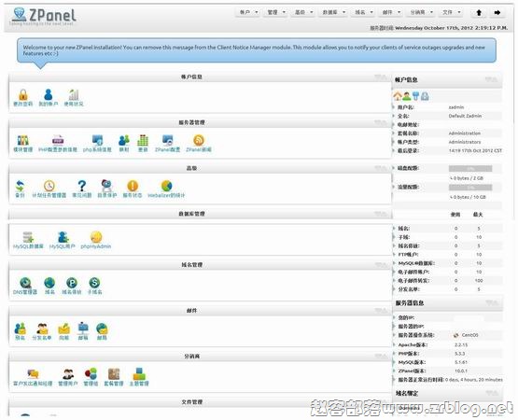Open the Webalizer statistics pie icon
This screenshot has width=518, height=420.
point(166,186)
